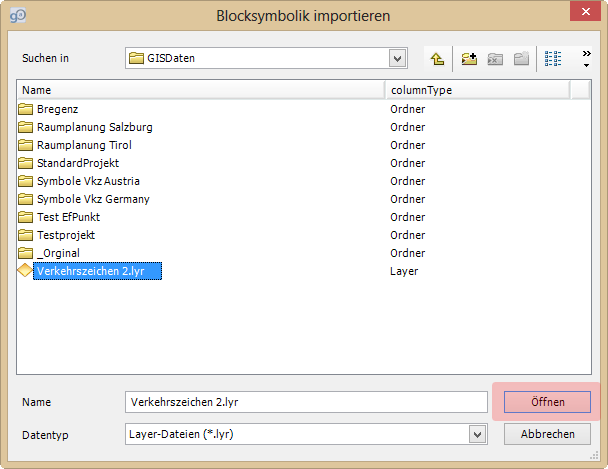Select the Test EfPunkt entry
Image resolution: width=608 pixels, height=469 pixels.
pyautogui.click(x=68, y=217)
